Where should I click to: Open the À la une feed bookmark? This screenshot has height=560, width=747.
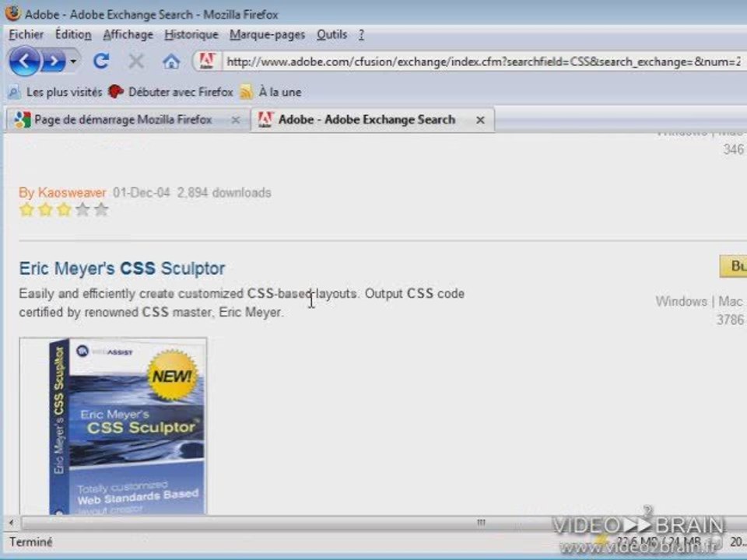click(x=271, y=92)
